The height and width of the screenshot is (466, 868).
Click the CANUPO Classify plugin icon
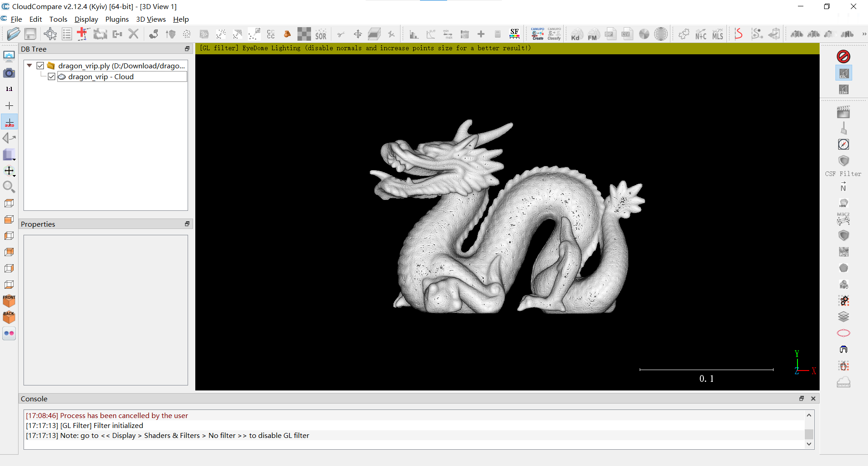[x=554, y=34]
